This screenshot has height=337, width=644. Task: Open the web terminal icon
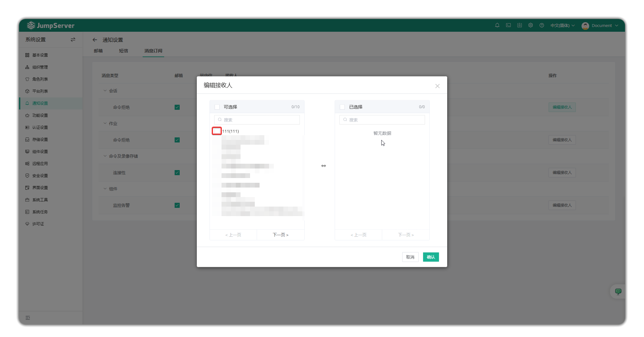click(x=508, y=25)
